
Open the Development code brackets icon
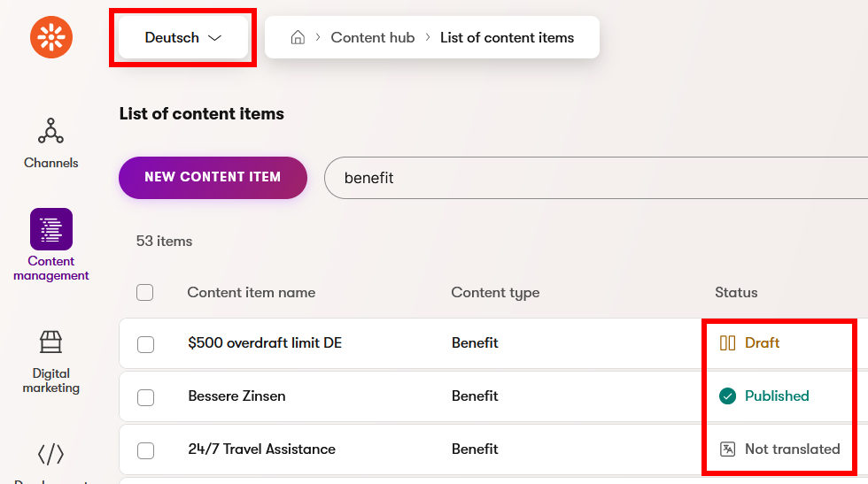point(50,455)
